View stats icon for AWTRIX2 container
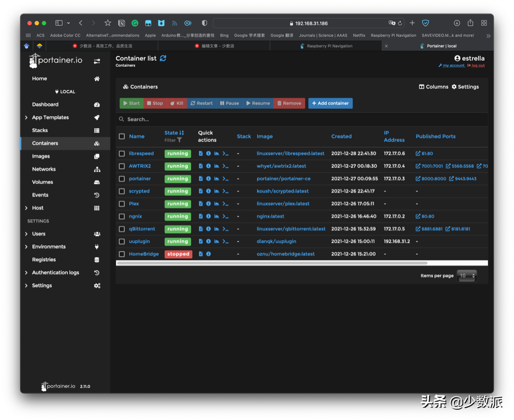 216,166
